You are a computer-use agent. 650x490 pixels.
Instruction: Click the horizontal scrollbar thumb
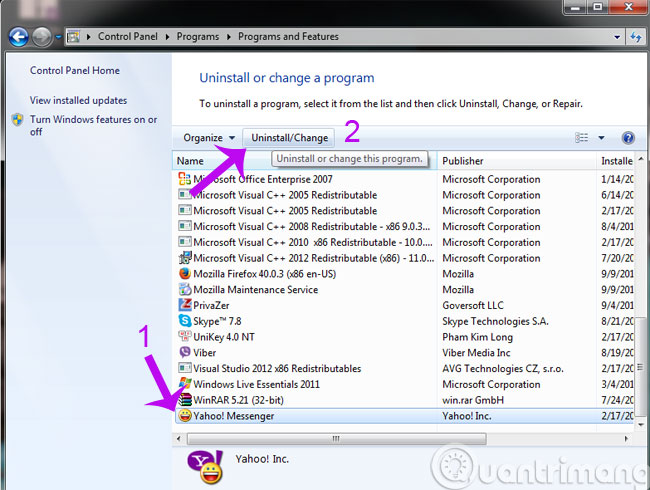point(336,438)
